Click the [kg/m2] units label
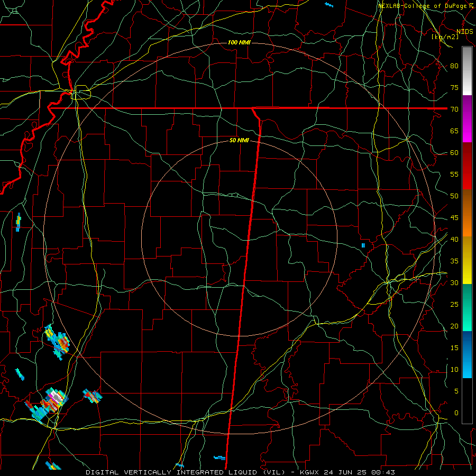Screen dimensions: 476x476 tap(445, 37)
